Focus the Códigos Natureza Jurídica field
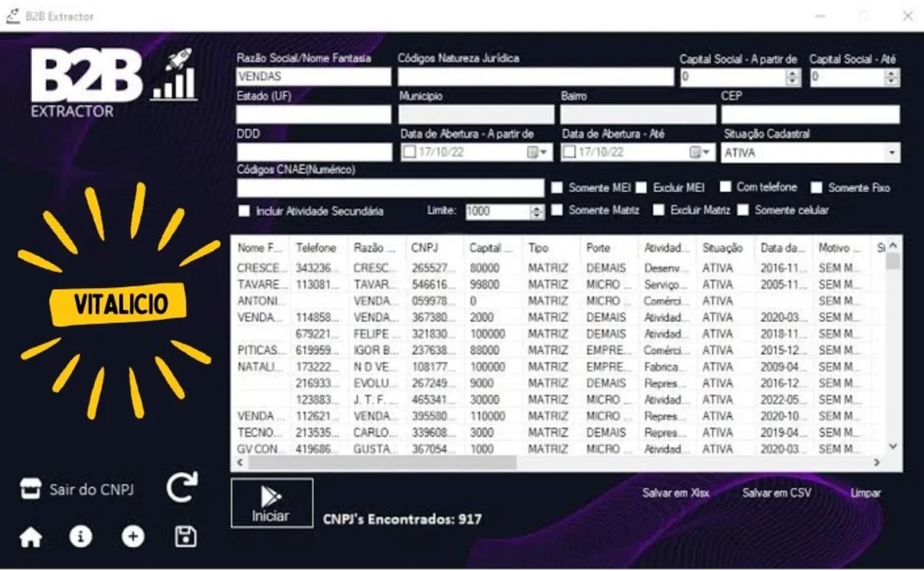This screenshot has width=924, height=571. coord(535,77)
